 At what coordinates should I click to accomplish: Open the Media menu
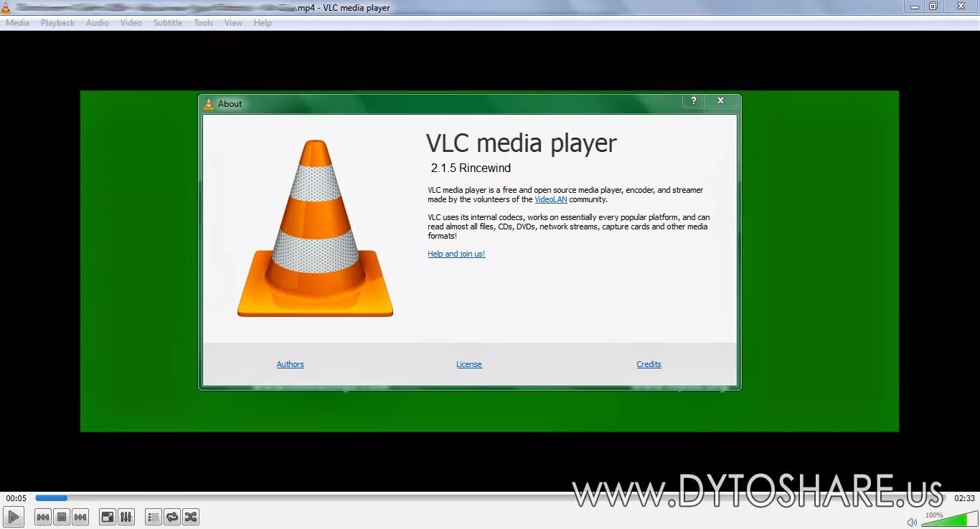tap(18, 23)
